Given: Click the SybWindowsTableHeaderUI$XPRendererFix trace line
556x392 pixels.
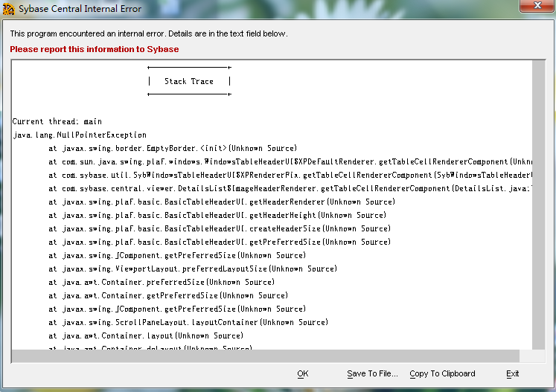Looking at the screenshot, I should pos(290,176).
